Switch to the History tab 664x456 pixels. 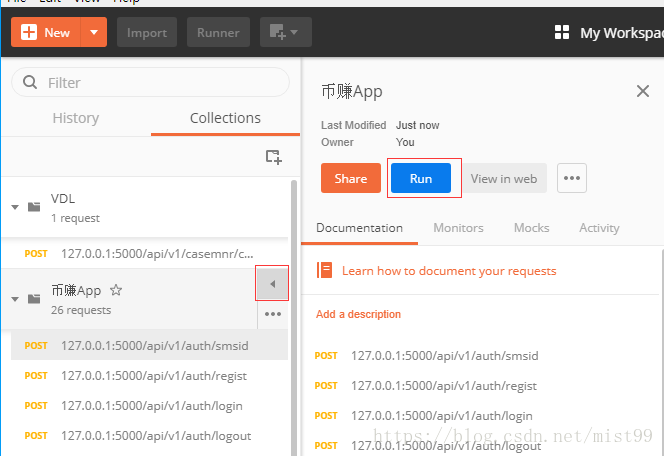point(76,118)
